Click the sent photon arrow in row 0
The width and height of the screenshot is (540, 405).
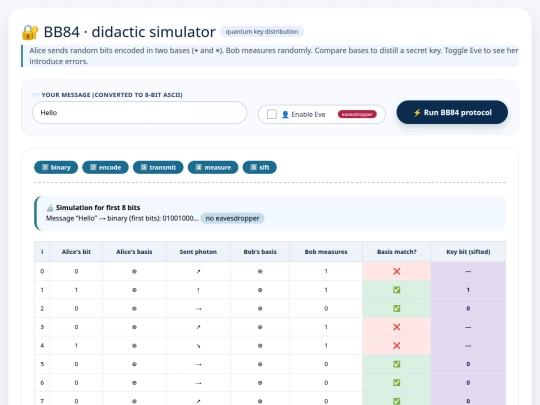point(198,271)
